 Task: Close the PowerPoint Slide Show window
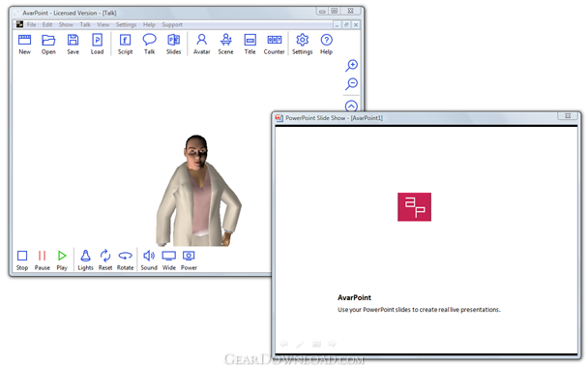point(568,116)
